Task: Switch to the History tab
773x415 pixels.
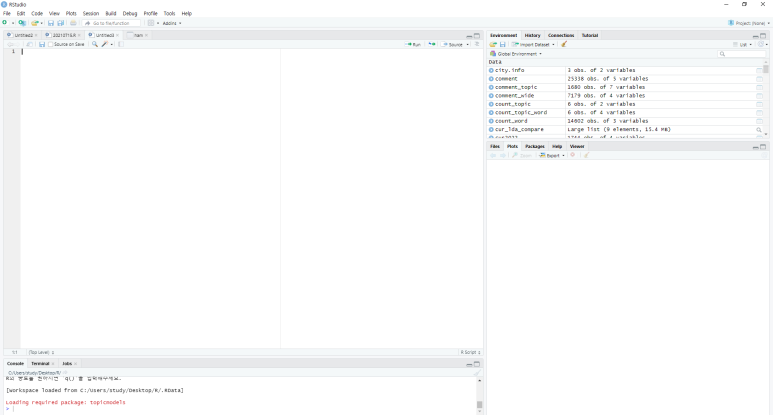Action: pos(532,35)
